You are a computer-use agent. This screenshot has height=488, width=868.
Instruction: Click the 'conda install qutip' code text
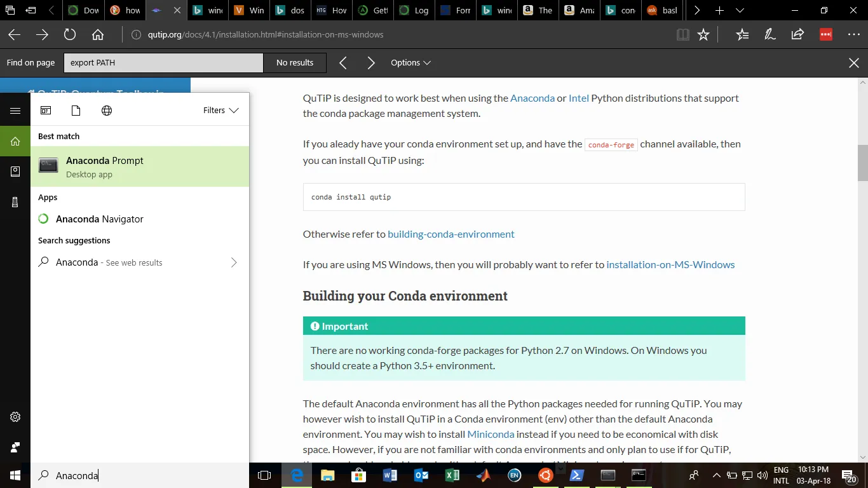[351, 197]
